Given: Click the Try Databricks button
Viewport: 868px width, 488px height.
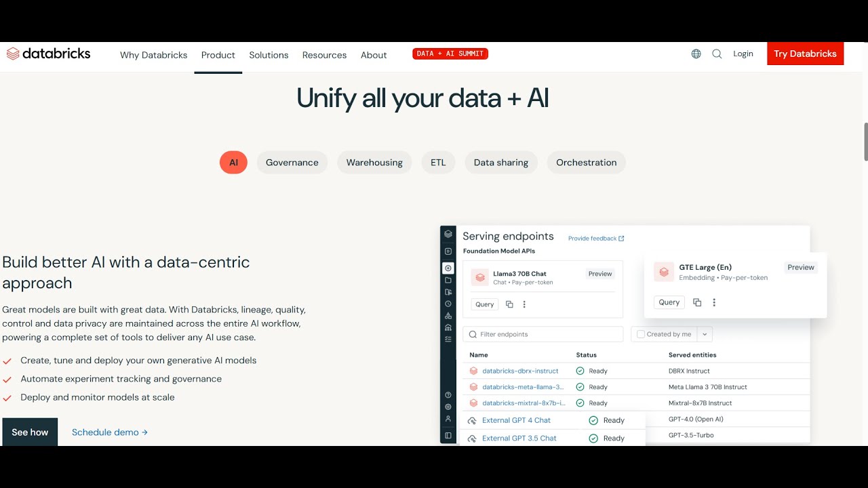Looking at the screenshot, I should point(805,54).
